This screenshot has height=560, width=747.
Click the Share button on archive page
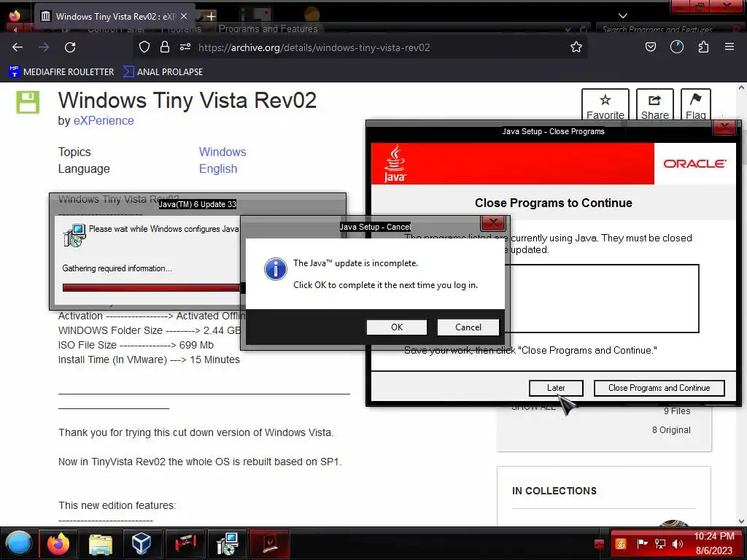point(654,106)
